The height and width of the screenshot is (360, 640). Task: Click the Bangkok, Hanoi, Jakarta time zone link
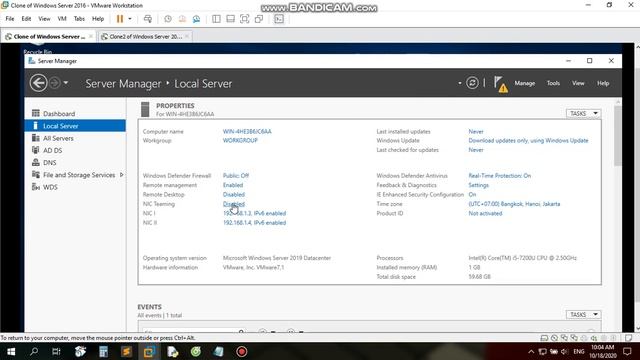pos(514,204)
